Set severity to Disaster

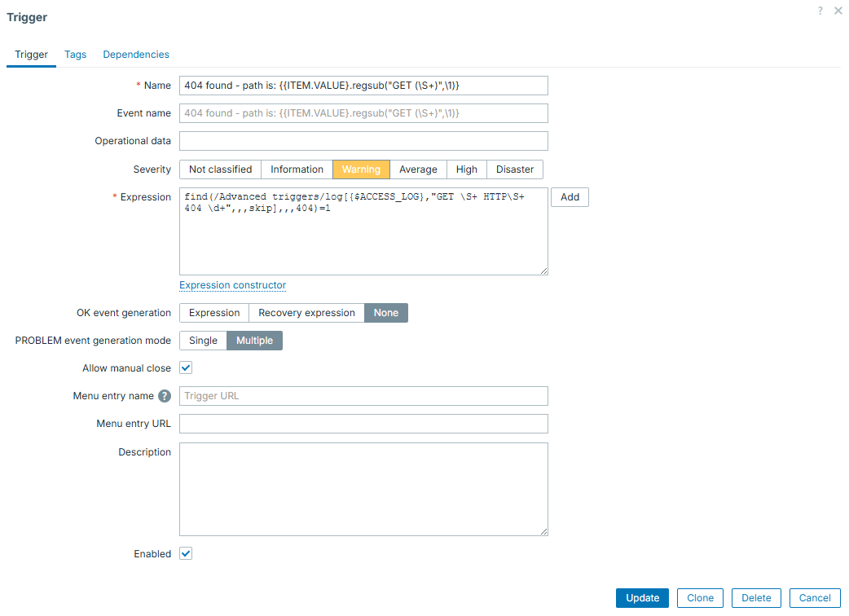(x=514, y=169)
